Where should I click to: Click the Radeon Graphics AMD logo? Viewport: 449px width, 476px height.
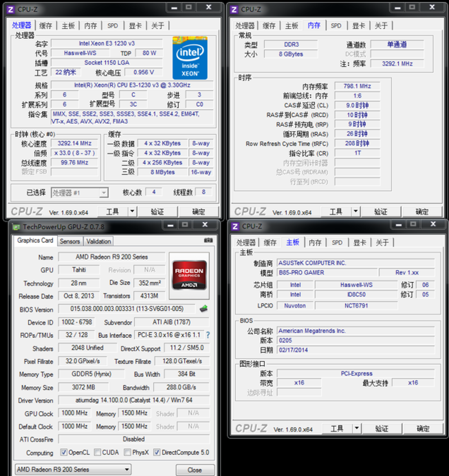[189, 275]
